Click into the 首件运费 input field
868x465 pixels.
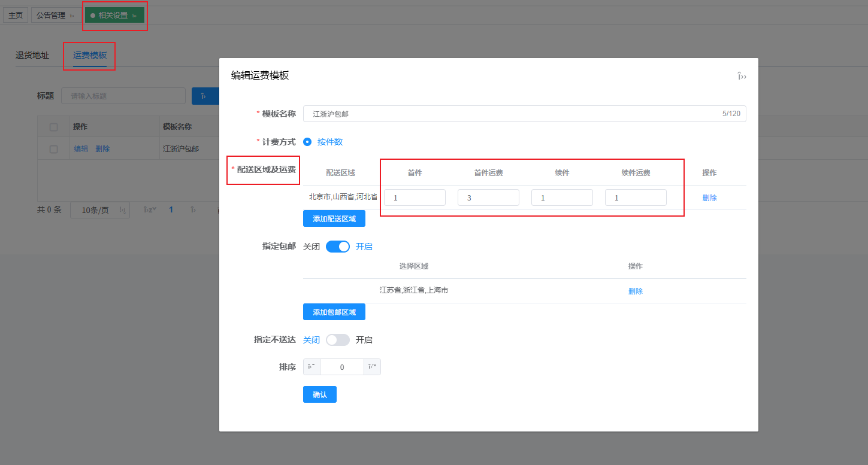coord(488,197)
